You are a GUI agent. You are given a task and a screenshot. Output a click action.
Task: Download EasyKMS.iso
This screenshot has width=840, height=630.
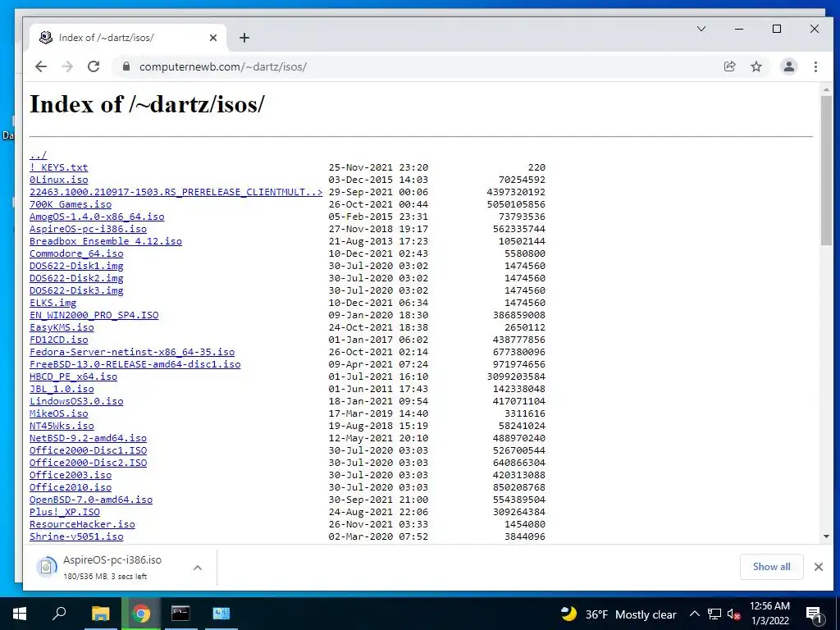click(62, 328)
